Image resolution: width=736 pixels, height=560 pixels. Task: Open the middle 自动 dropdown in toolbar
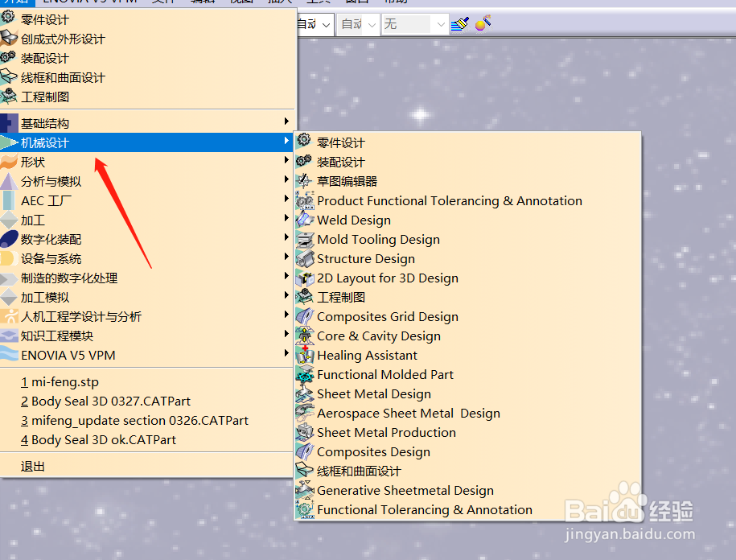[358, 24]
